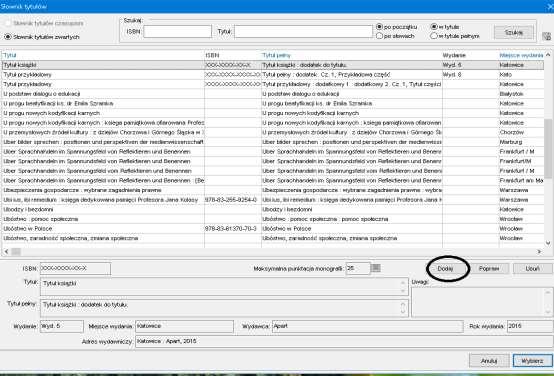The width and height of the screenshot is (554, 376).
Task: Click the horizontal scrollbar right arrow
Action: click(539, 251)
